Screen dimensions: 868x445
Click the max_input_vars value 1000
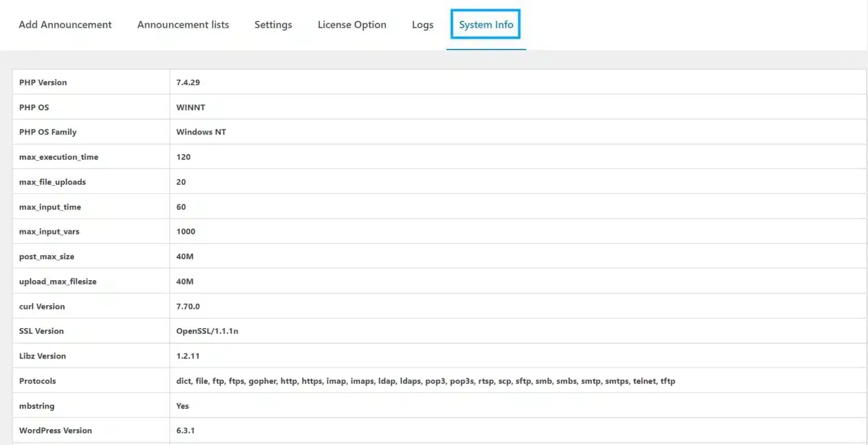[186, 231]
